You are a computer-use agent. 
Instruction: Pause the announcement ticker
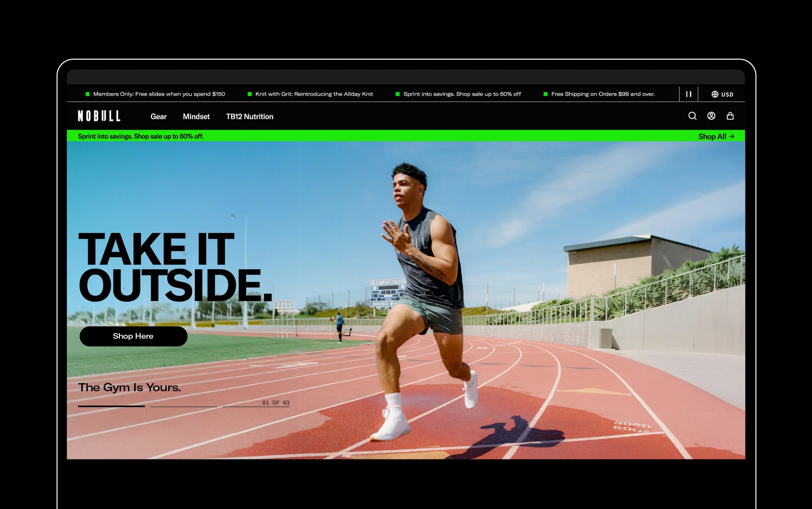(x=688, y=94)
